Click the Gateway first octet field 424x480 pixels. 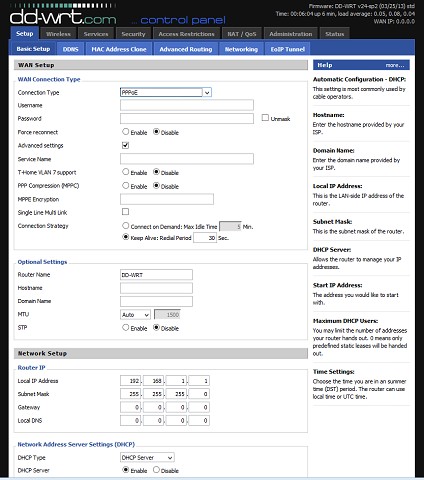point(130,407)
